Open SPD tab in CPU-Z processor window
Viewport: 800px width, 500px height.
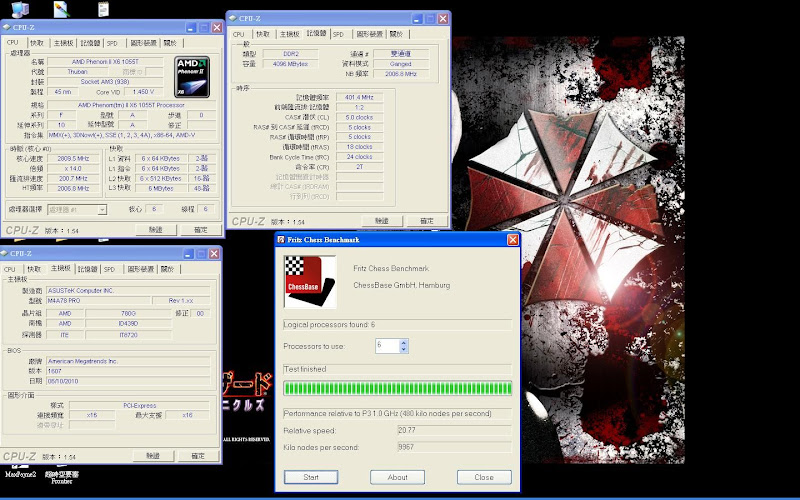[112, 43]
